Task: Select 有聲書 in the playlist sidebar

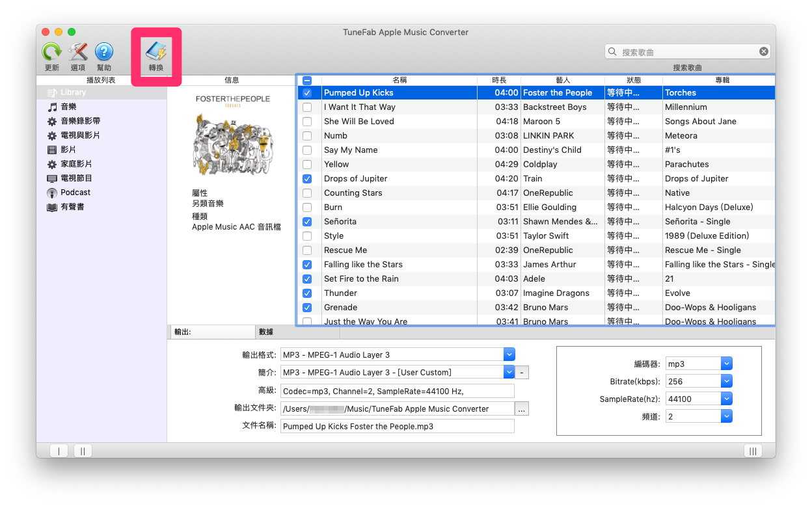Action: pyautogui.click(x=101, y=207)
